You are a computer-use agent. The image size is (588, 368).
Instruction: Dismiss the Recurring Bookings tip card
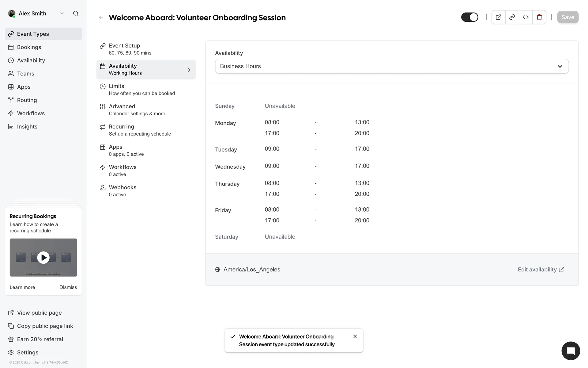pyautogui.click(x=68, y=287)
